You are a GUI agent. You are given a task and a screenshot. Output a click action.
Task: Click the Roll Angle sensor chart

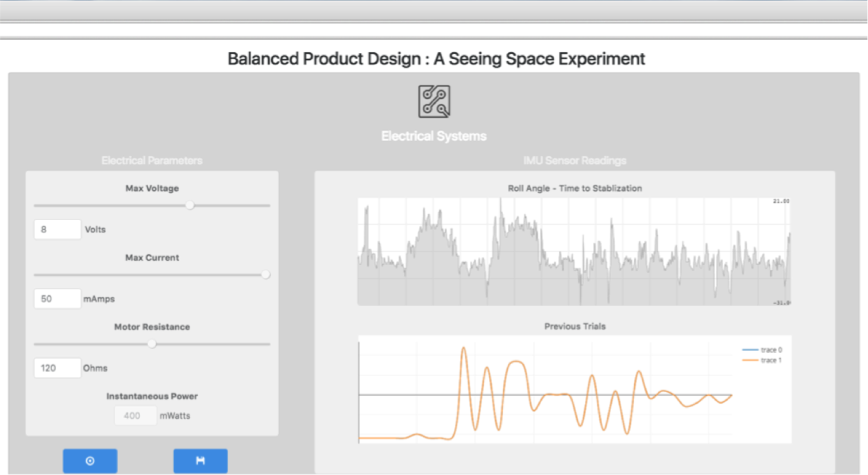573,252
